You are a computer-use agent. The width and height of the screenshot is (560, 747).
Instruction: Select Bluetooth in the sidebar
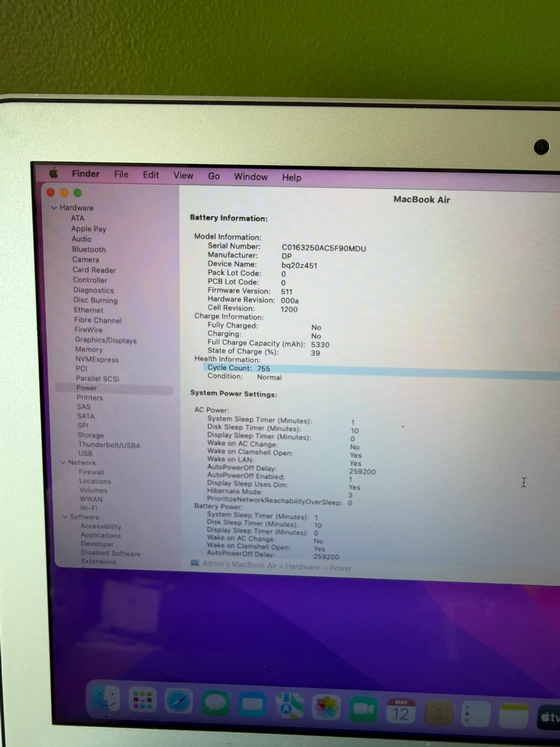tap(89, 250)
